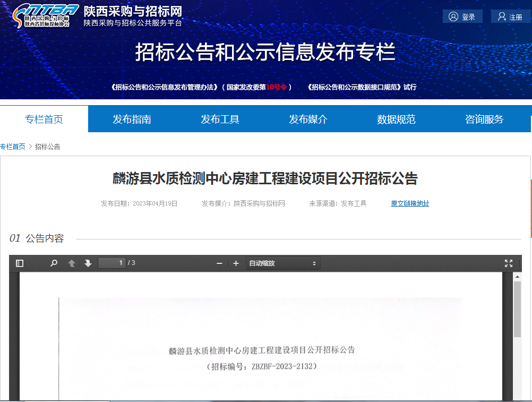Click the 01 公告内容 section heading
Image resolution: width=532 pixels, height=402 pixels.
point(37,238)
